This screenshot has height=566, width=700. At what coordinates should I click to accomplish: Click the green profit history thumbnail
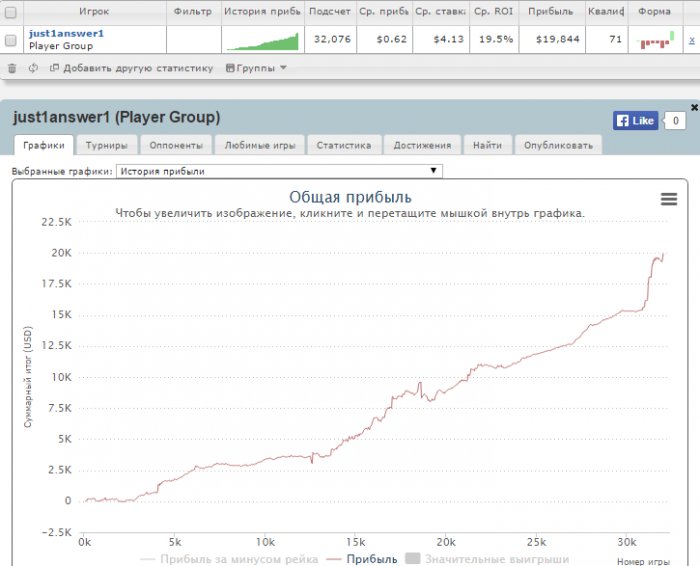click(263, 41)
